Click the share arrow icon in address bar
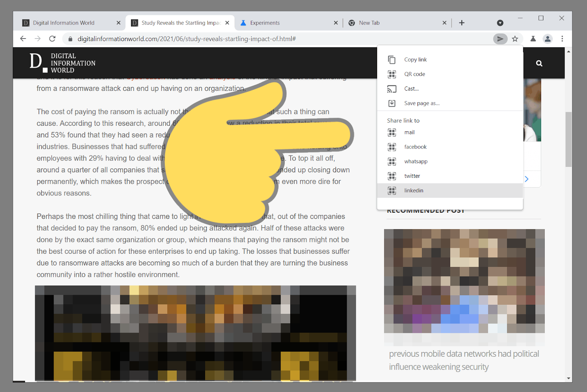Image resolution: width=587 pixels, height=392 pixels. 500,39
